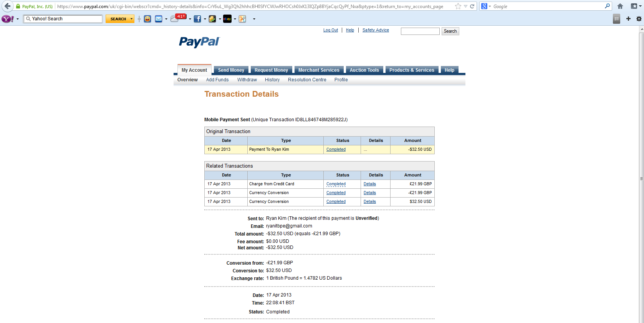The image size is (644, 323).
Task: Click the Google search input field
Action: (x=548, y=7)
